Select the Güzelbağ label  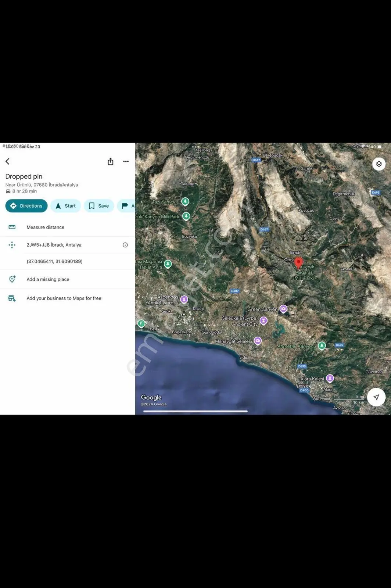[x=374, y=372]
